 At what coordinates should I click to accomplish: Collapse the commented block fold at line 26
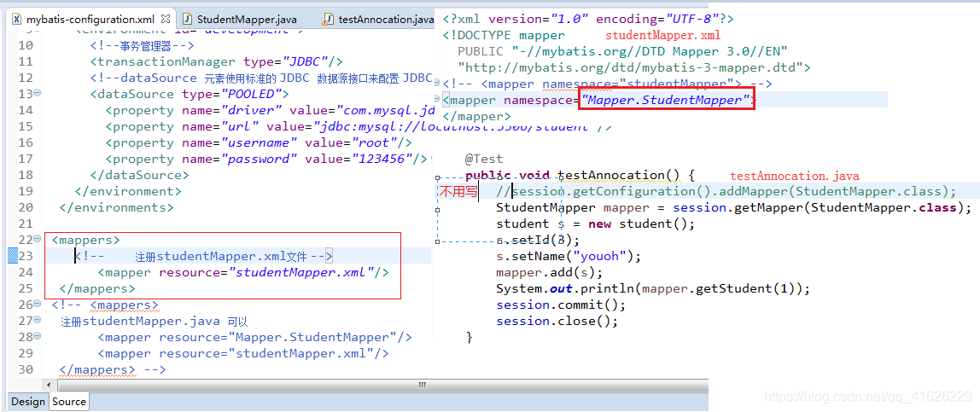(x=37, y=304)
